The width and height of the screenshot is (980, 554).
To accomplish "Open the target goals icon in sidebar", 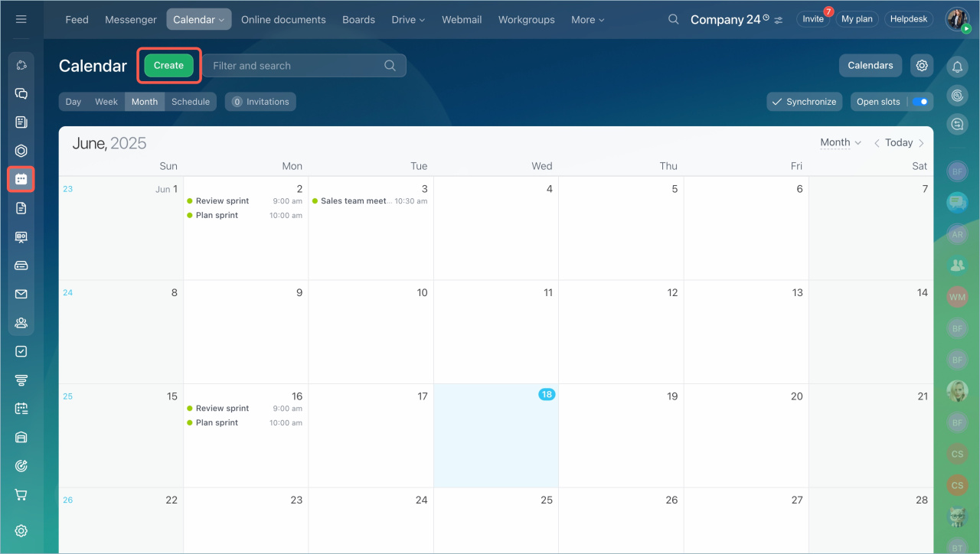I will click(21, 466).
